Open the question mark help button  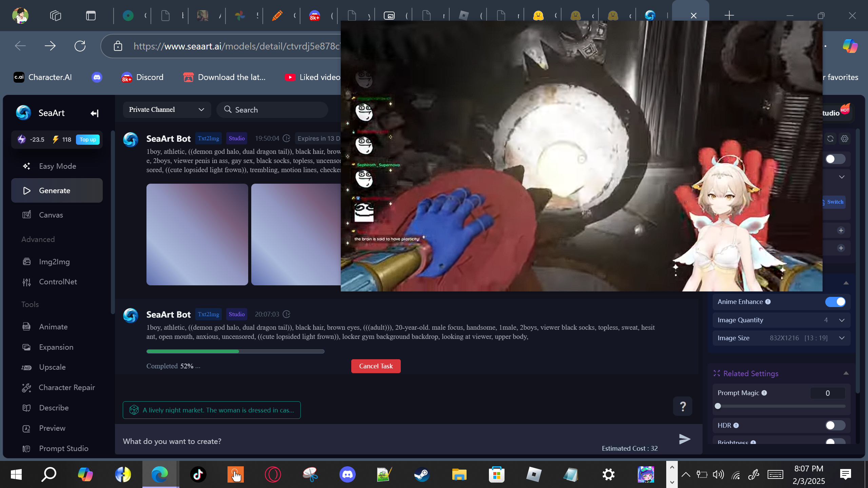point(683,406)
